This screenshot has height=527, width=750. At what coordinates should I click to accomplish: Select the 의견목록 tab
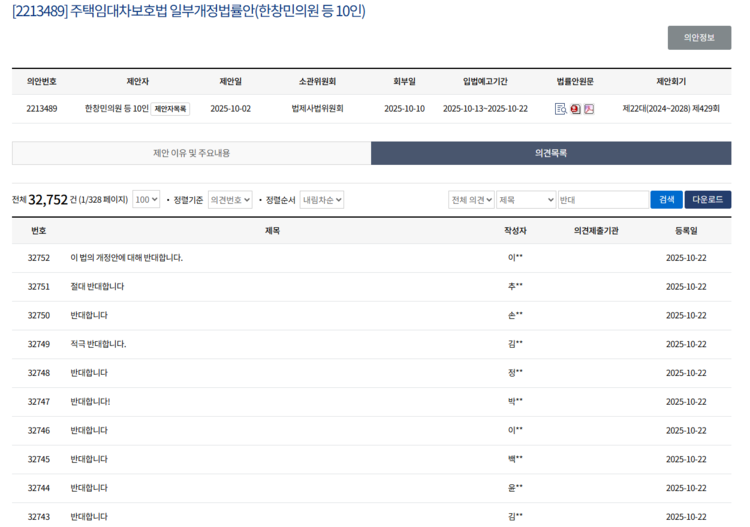(x=551, y=153)
